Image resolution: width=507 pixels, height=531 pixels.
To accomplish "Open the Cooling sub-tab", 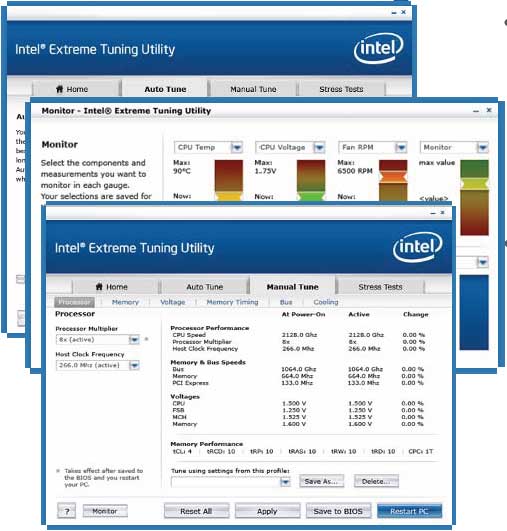I will (x=326, y=302).
